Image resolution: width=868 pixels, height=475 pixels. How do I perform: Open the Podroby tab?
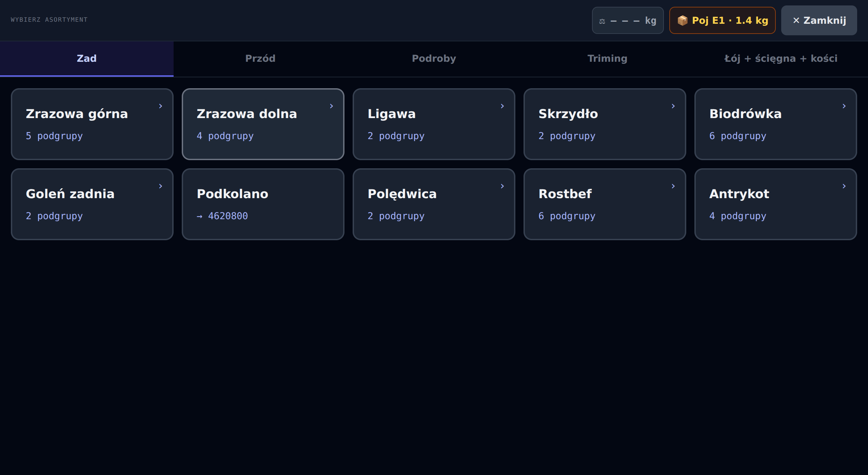tap(434, 59)
